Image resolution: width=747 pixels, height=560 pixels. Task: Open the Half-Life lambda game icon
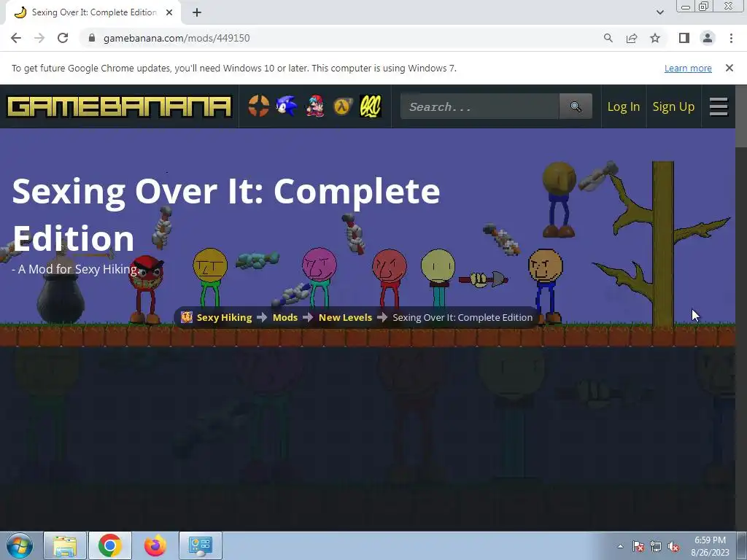[x=343, y=106]
